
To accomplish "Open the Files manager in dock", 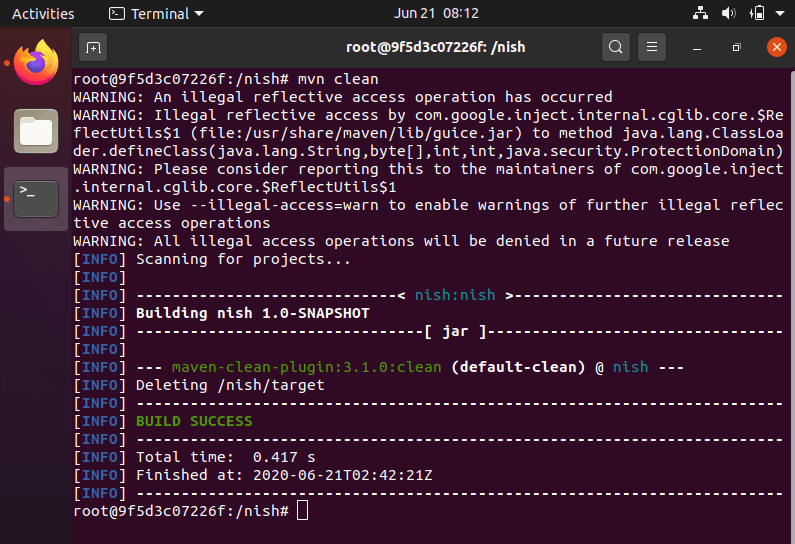I will (x=36, y=130).
